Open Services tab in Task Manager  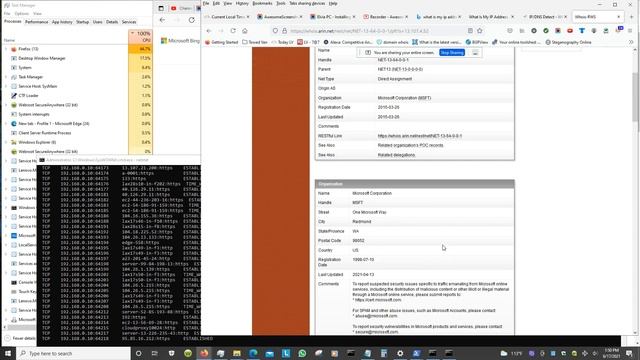(129, 22)
